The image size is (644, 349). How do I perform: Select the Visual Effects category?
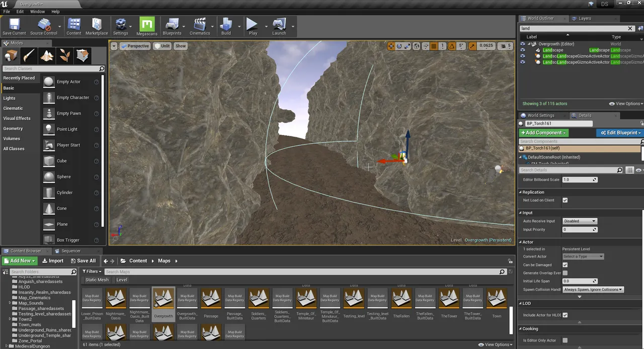(x=17, y=119)
